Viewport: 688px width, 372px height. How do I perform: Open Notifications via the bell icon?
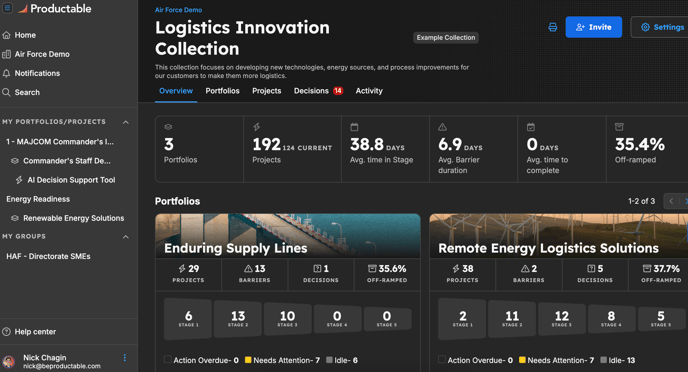[x=7, y=73]
